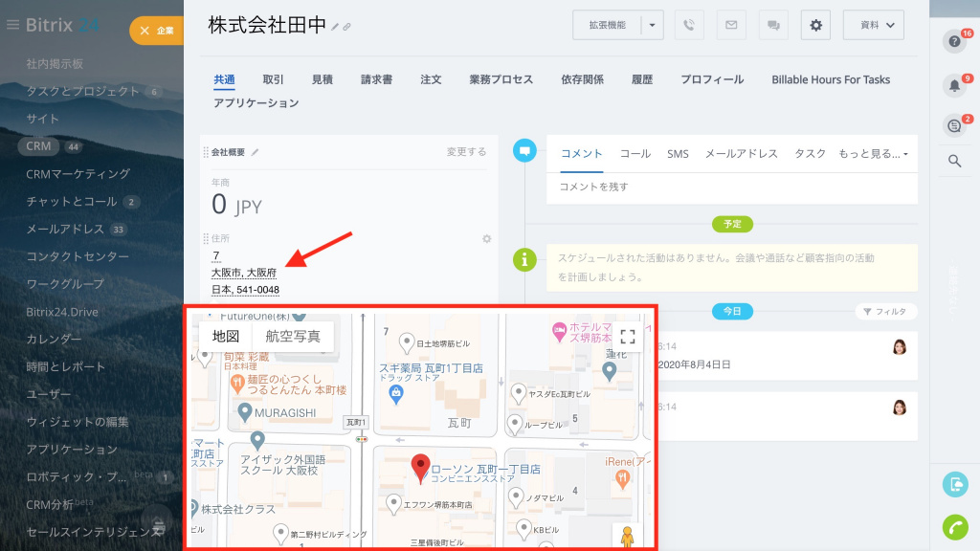Open the help question mark icon
Screen dimensions: 980x551
[x=954, y=41]
